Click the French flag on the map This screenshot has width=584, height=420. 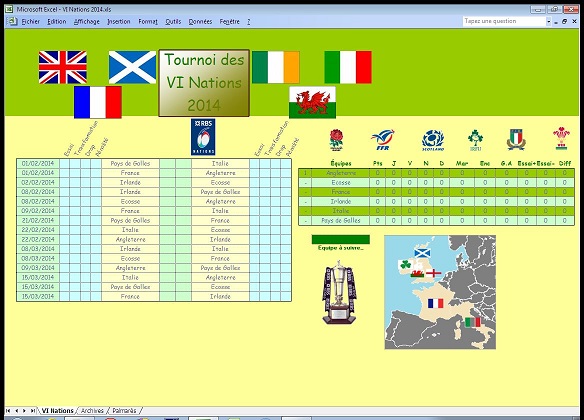435,303
